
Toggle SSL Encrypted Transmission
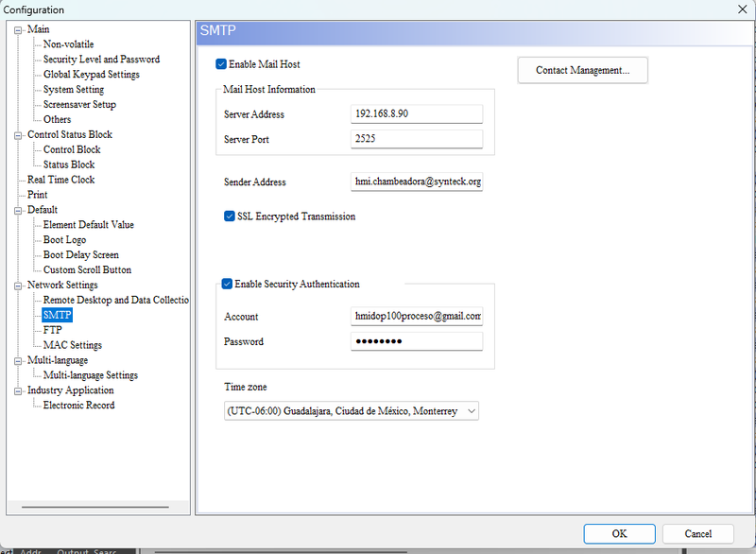(x=229, y=216)
